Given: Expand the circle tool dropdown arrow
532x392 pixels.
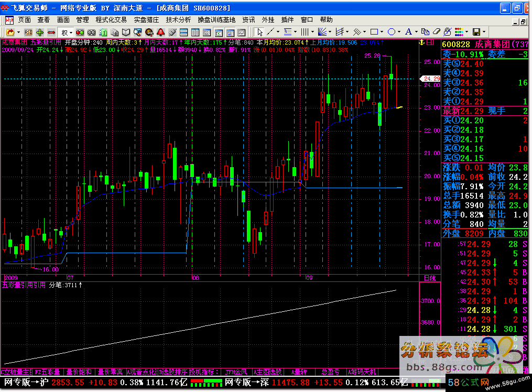Looking at the screenshot, I should click(x=399, y=32).
